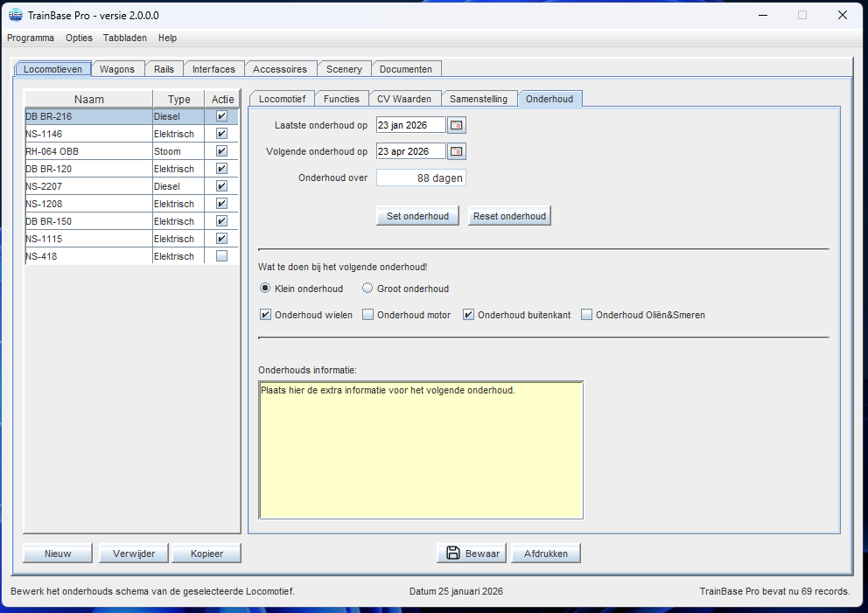The image size is (868, 613).
Task: Open calendar picker for Laatste onderhoud date
Action: click(457, 125)
